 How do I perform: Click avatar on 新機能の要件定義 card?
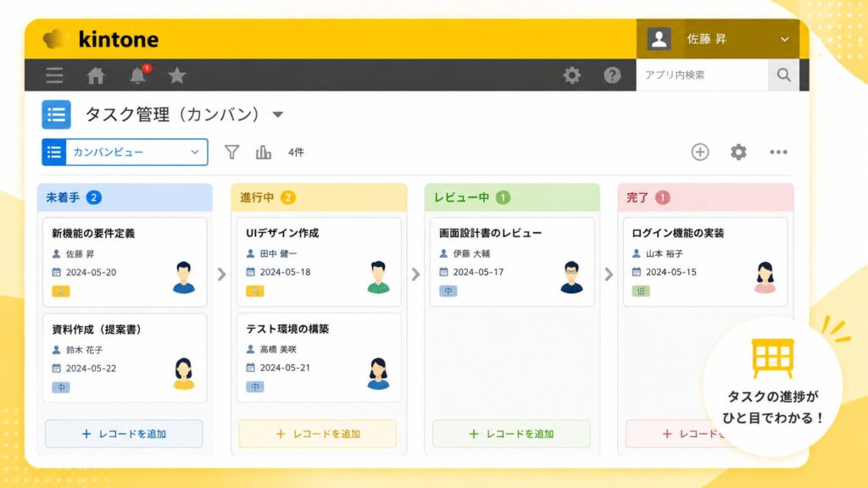tap(184, 277)
